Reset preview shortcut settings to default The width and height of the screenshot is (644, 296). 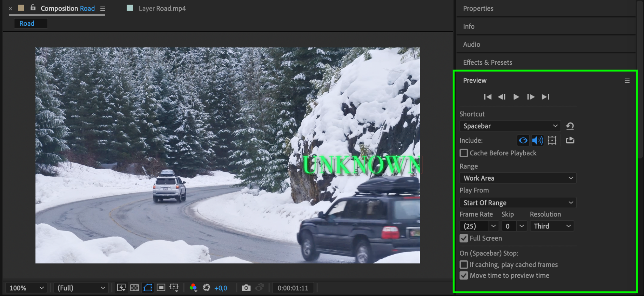(570, 126)
